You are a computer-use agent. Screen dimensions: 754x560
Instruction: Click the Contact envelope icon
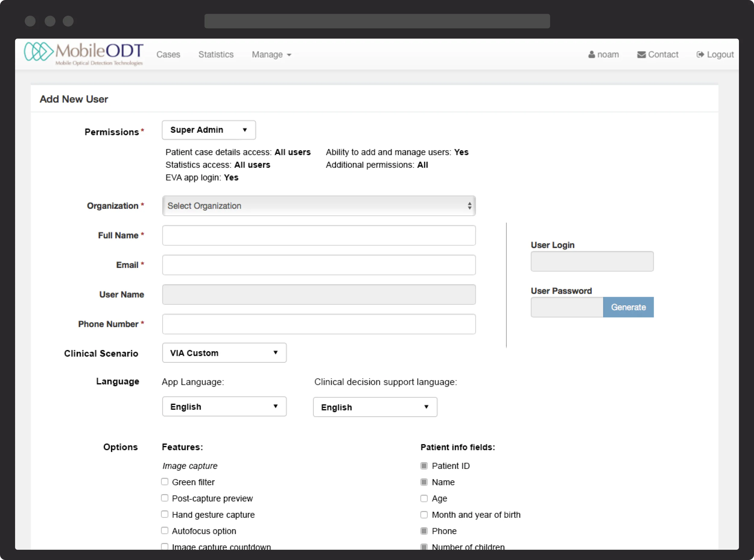coord(642,54)
